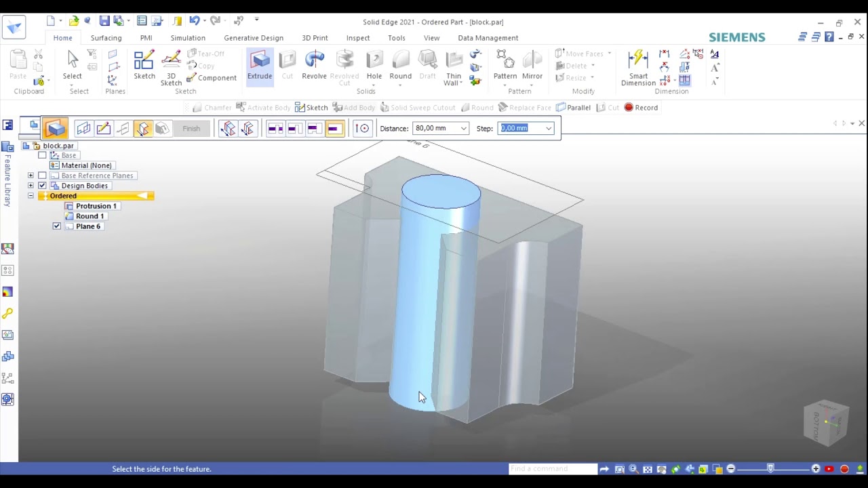Open the PMI tab

(146, 38)
